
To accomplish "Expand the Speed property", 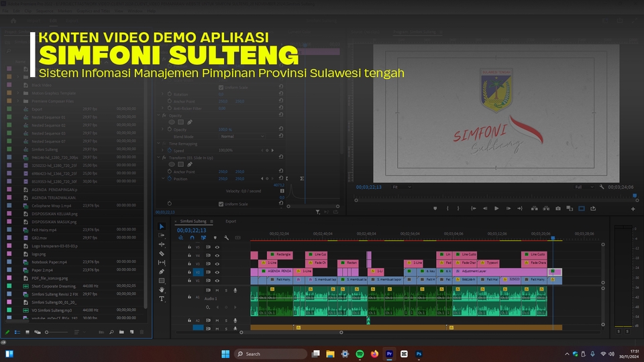I will tap(162, 150).
